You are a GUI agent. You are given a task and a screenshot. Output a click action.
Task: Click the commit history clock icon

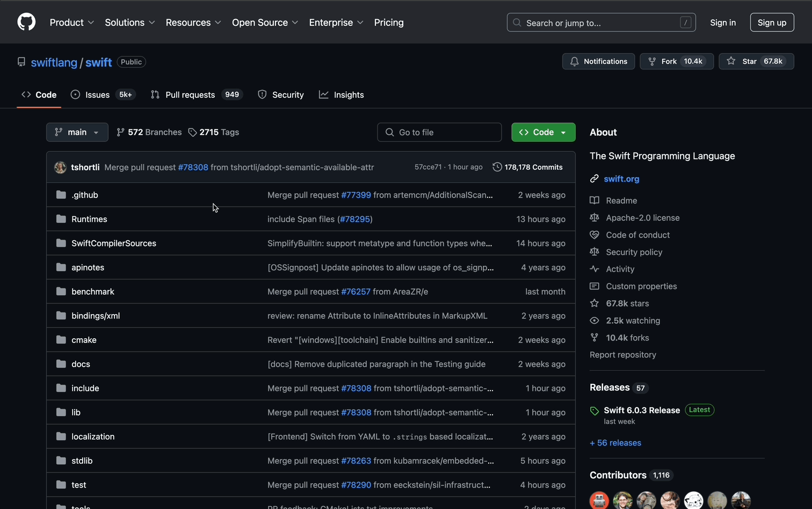[497, 167]
